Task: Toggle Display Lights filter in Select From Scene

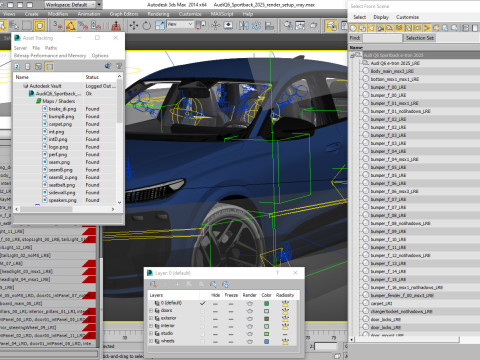Action: pos(372,28)
